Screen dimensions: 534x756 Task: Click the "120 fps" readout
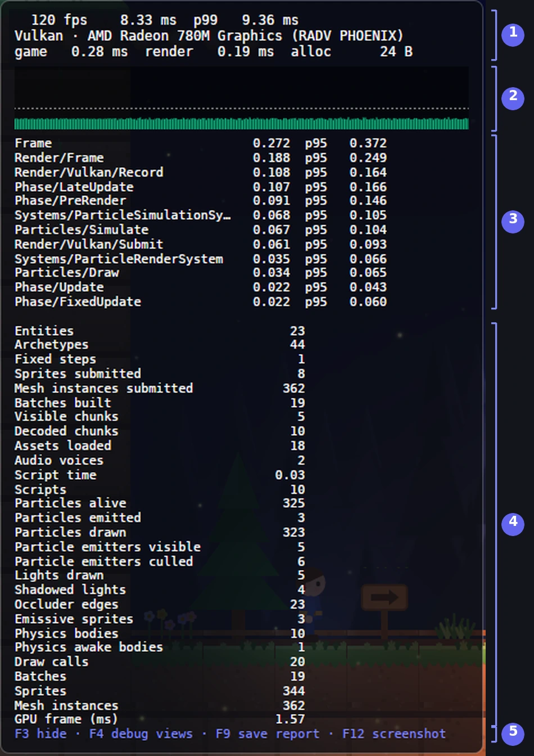[x=59, y=20]
